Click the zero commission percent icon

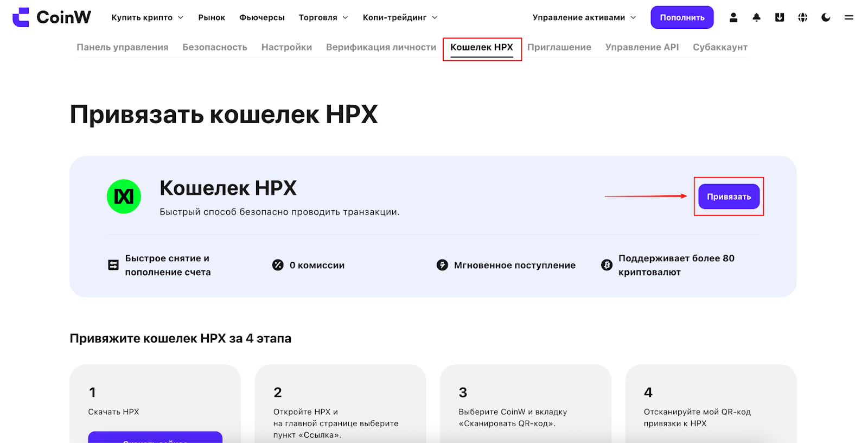click(x=278, y=265)
